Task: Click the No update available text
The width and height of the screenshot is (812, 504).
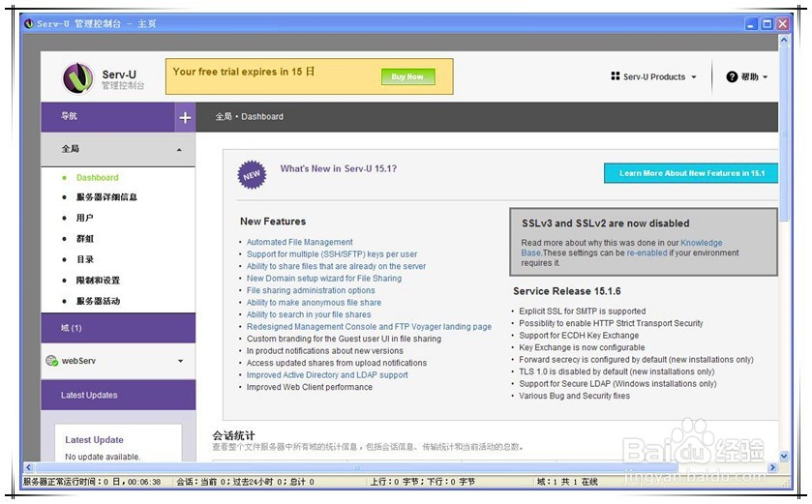Action: pos(103,457)
